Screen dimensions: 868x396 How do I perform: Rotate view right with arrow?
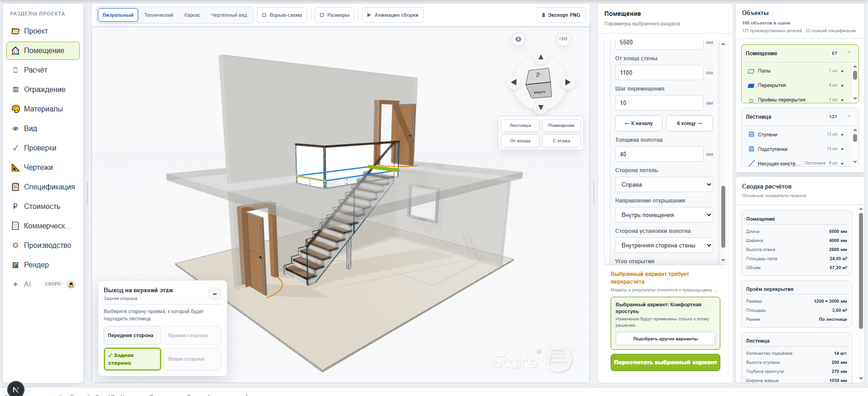(x=568, y=82)
